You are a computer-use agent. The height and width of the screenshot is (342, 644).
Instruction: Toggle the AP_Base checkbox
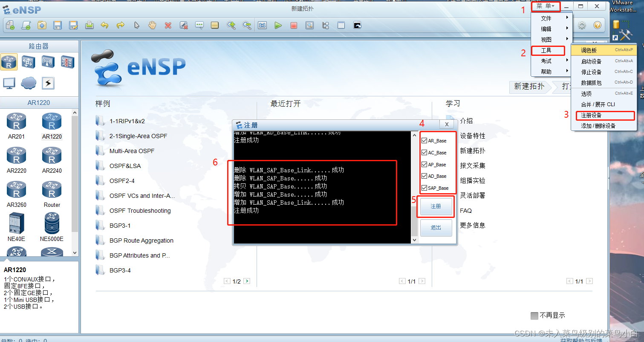[x=424, y=165]
